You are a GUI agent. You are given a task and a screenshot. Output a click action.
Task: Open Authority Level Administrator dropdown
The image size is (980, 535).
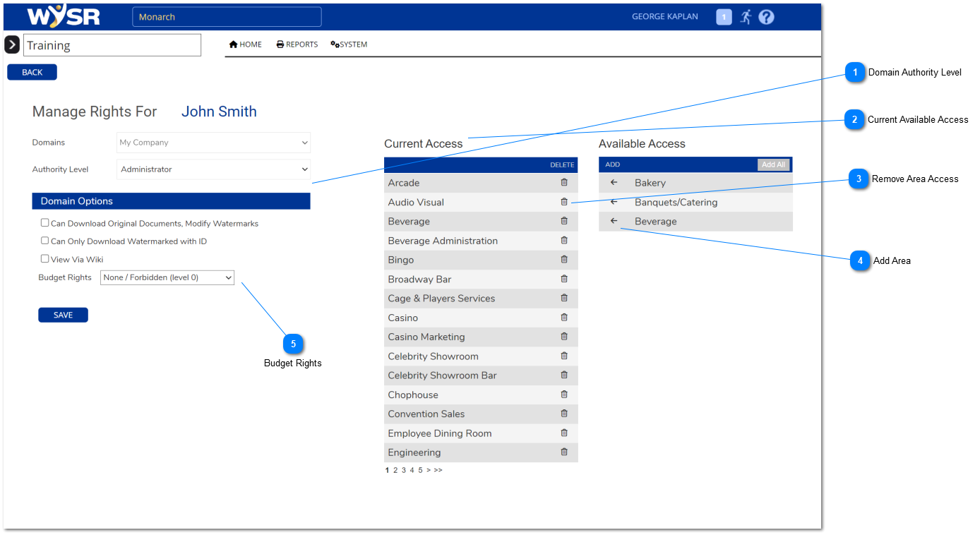(213, 169)
